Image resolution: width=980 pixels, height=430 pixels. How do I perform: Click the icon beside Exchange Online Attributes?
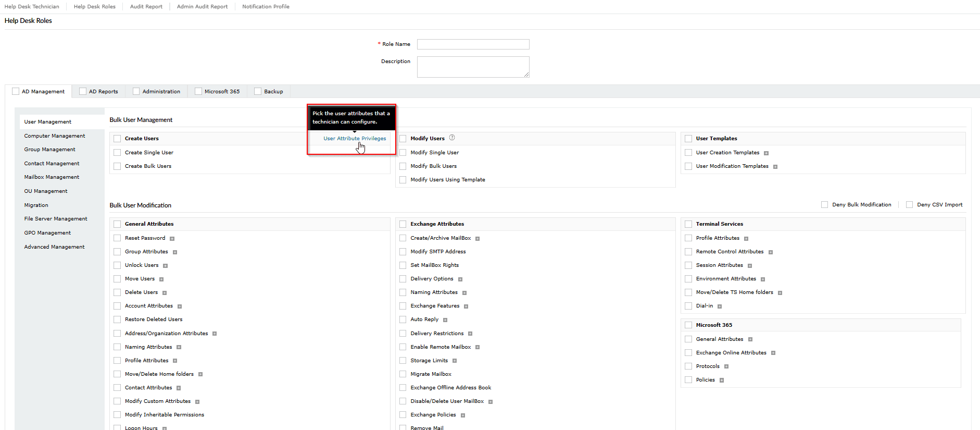tap(773, 353)
